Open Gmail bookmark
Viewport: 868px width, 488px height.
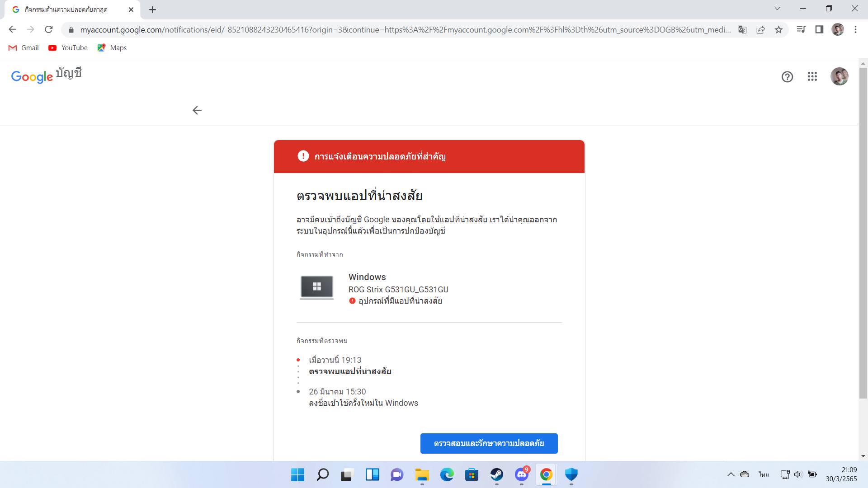pos(24,48)
